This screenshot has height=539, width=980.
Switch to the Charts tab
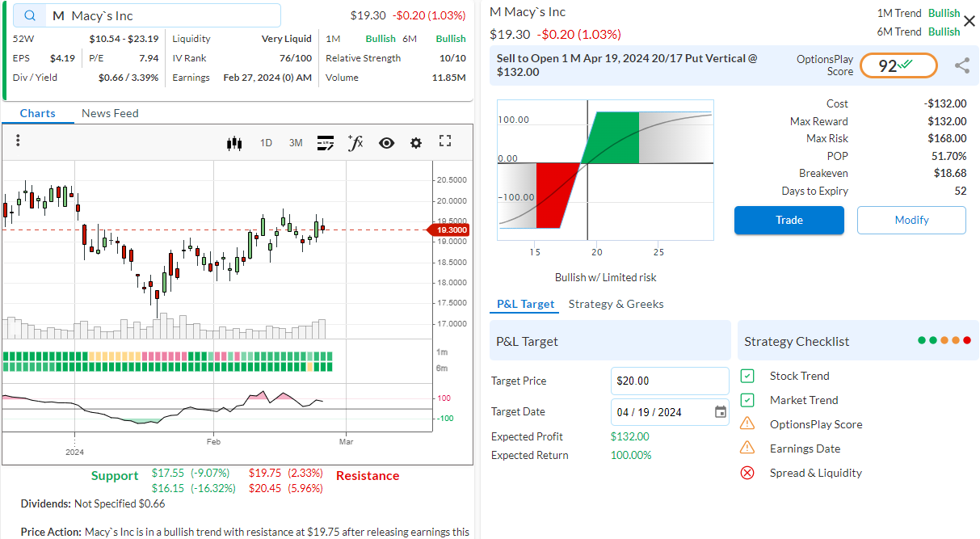[x=38, y=113]
